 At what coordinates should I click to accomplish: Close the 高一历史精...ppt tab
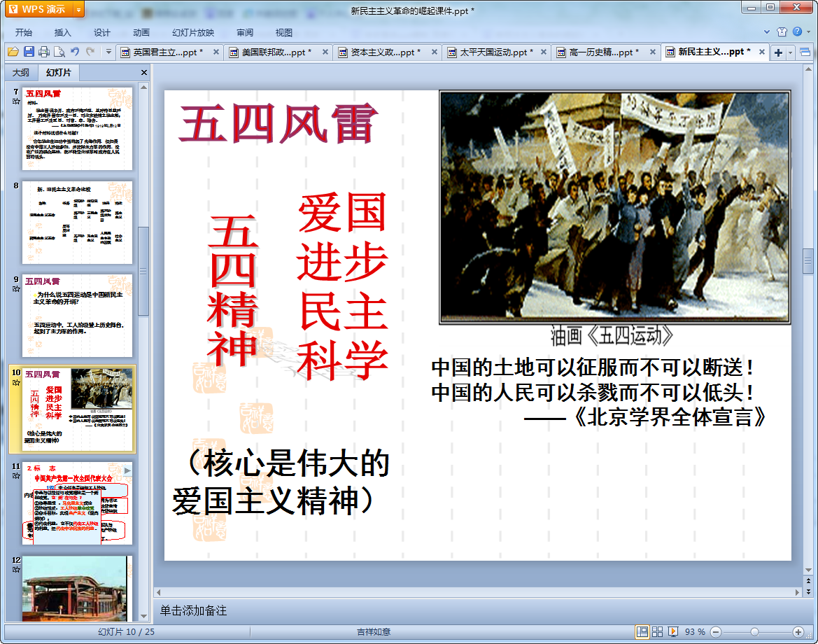click(x=653, y=52)
